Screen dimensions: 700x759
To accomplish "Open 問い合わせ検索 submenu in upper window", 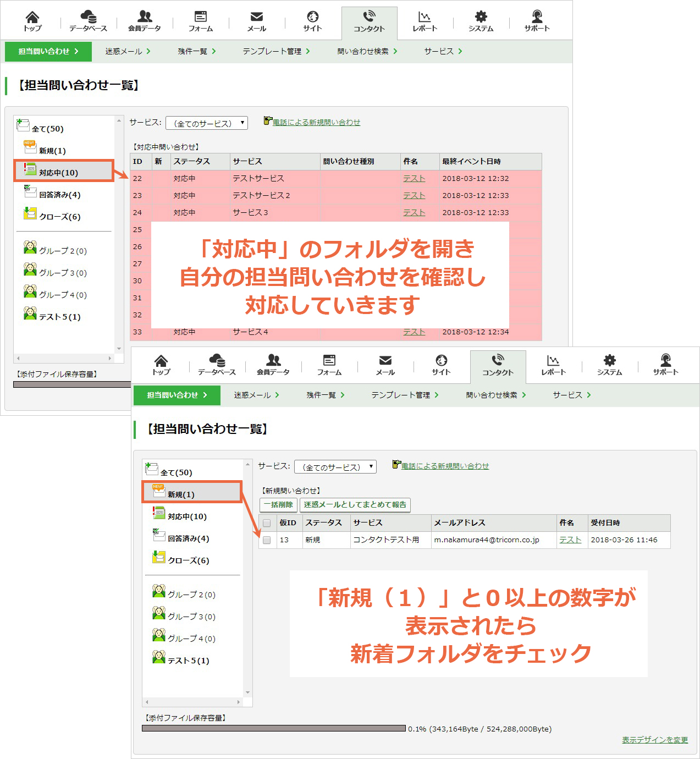I will (367, 51).
